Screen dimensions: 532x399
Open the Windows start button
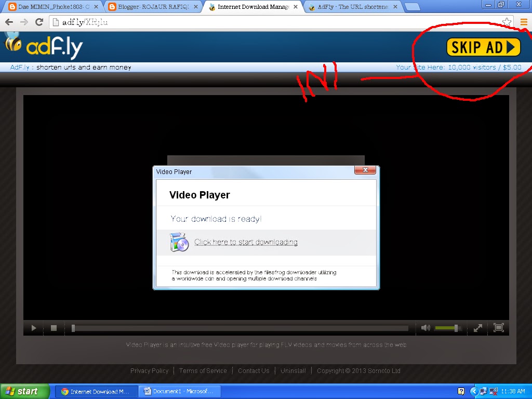click(24, 391)
